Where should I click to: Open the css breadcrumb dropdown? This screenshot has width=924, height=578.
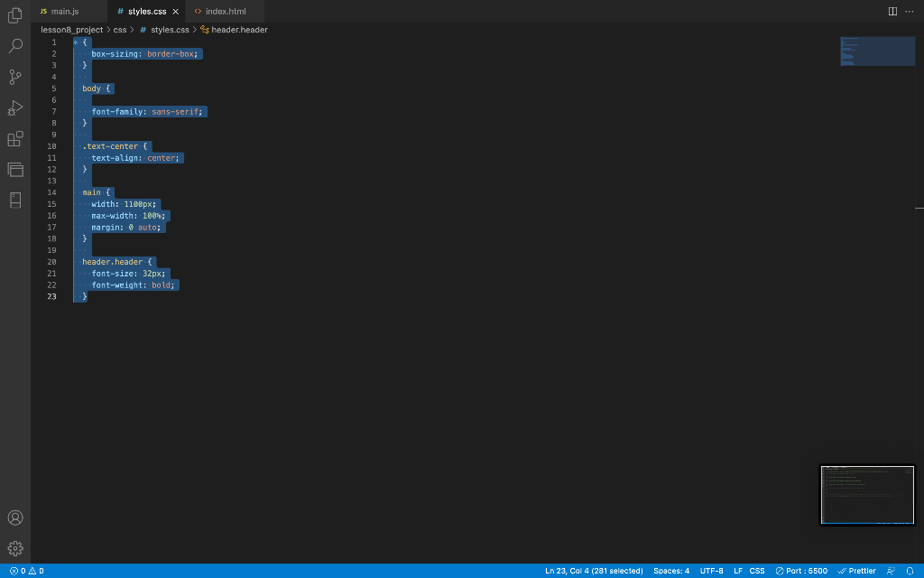[x=120, y=29]
